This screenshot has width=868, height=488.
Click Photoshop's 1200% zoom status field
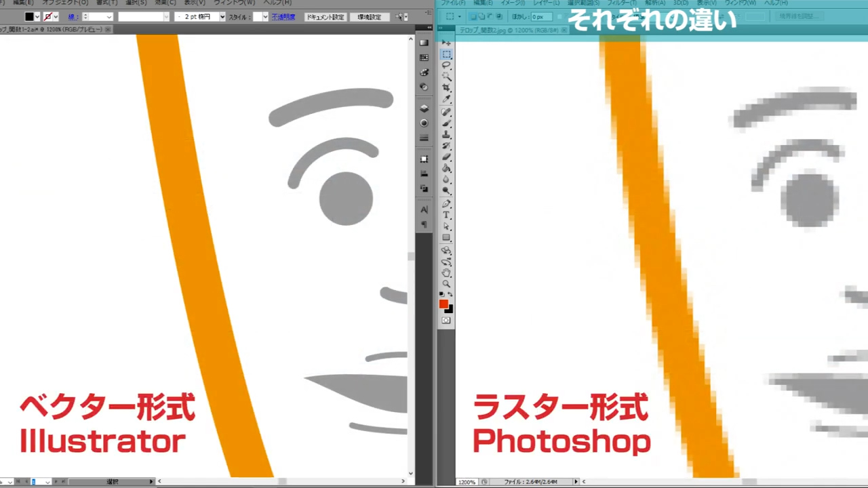tap(467, 482)
